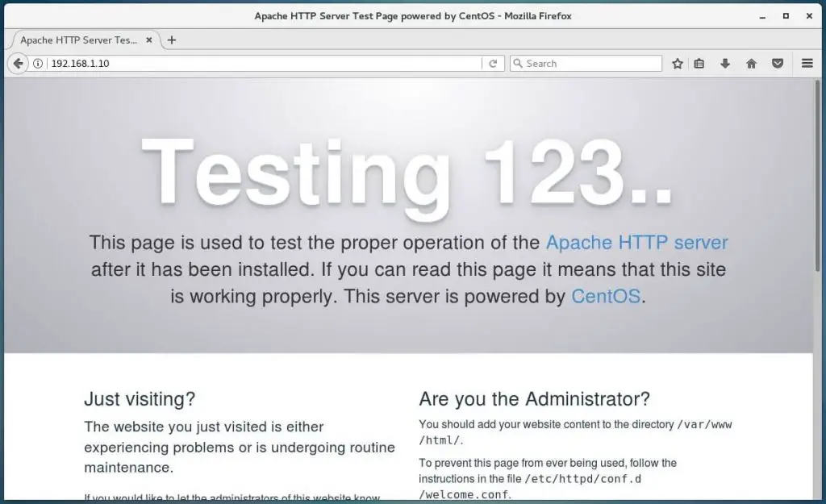Click the /etc/httpd/conf.d path text
The image size is (826, 504).
point(582,479)
